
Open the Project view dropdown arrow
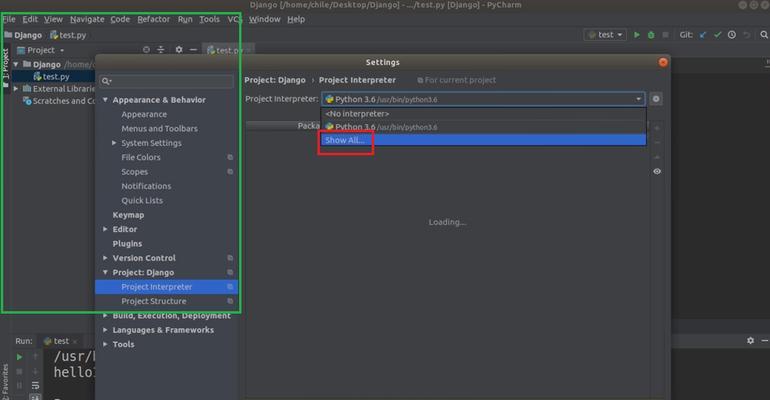62,51
